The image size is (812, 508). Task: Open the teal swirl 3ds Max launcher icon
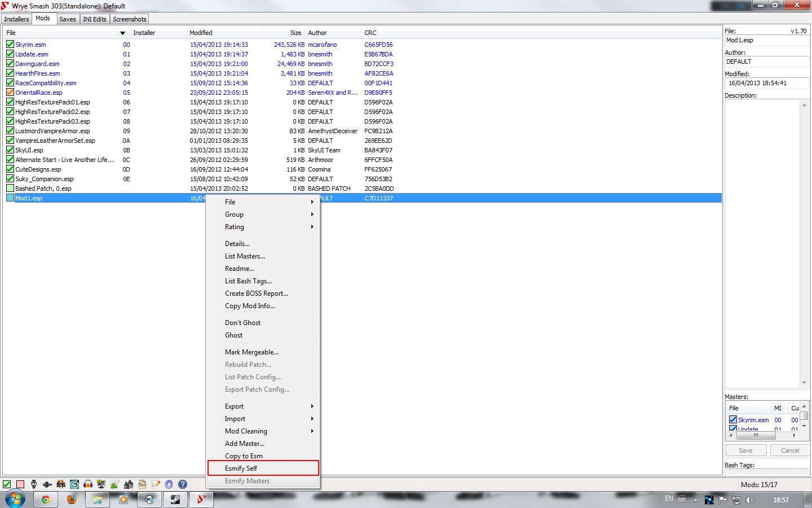74,484
